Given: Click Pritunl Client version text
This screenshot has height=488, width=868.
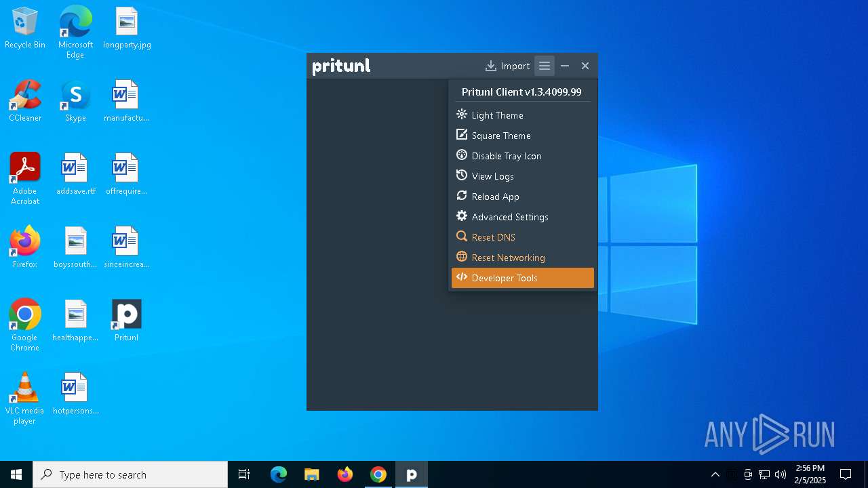Looking at the screenshot, I should pyautogui.click(x=521, y=92).
